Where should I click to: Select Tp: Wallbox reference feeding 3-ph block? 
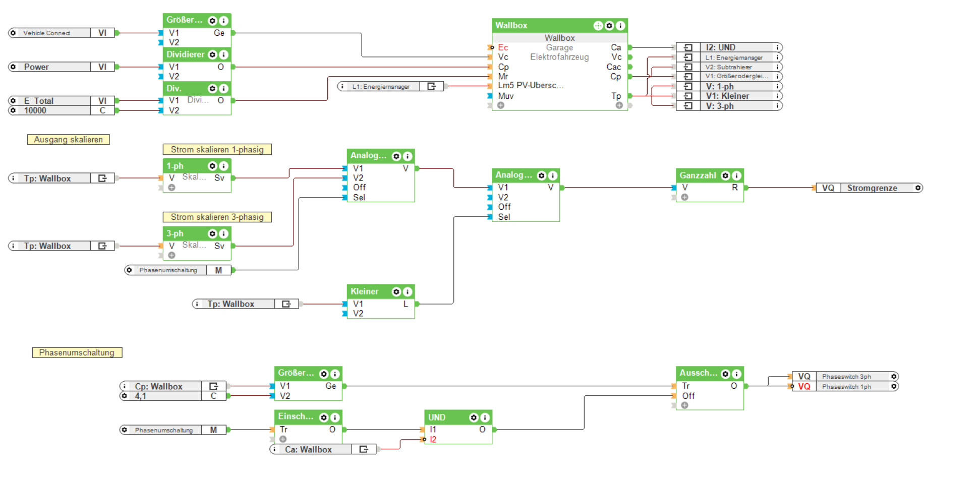[x=62, y=246]
